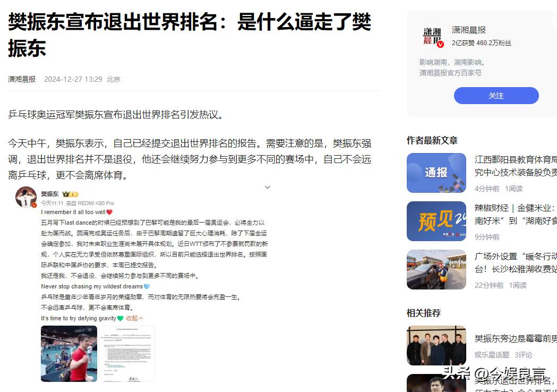Open Fan Zhendong's Weibo profile avatar
This screenshot has height=392, width=557.
point(26,197)
